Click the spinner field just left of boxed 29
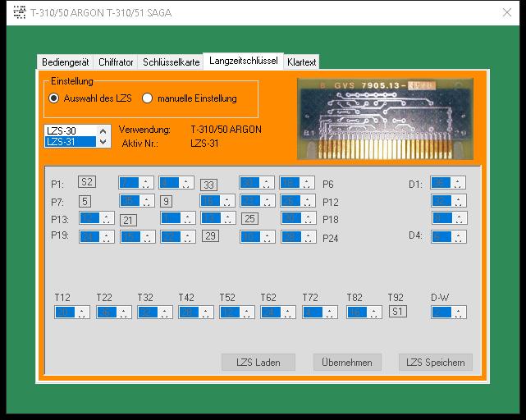This screenshot has height=420, width=526. pos(178,237)
